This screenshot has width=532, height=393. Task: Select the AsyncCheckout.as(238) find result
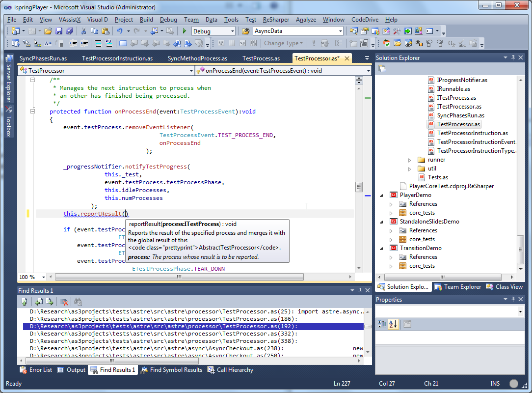tap(193, 348)
